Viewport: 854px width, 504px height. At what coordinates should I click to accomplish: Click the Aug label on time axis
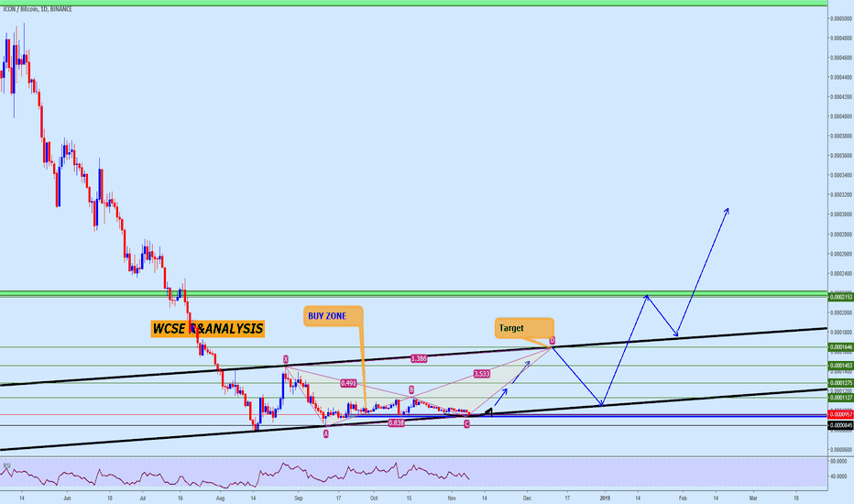tap(220, 498)
